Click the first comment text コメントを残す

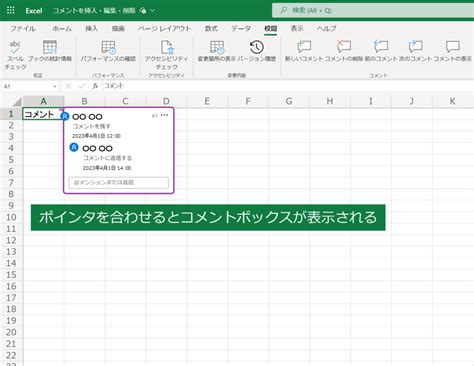(x=92, y=126)
